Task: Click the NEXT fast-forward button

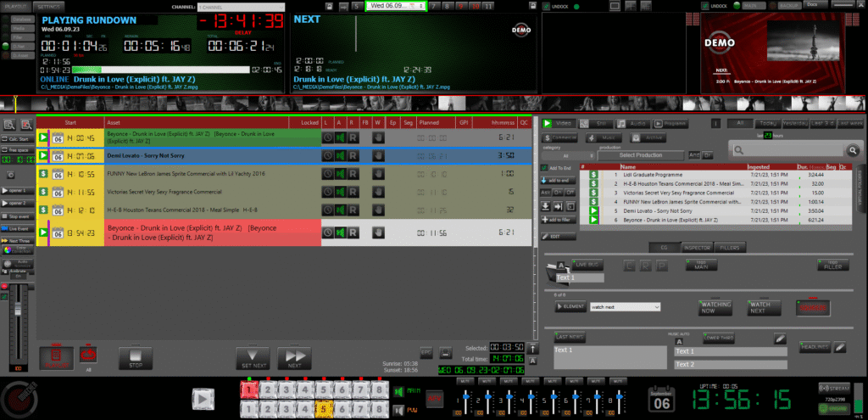Action: click(294, 357)
